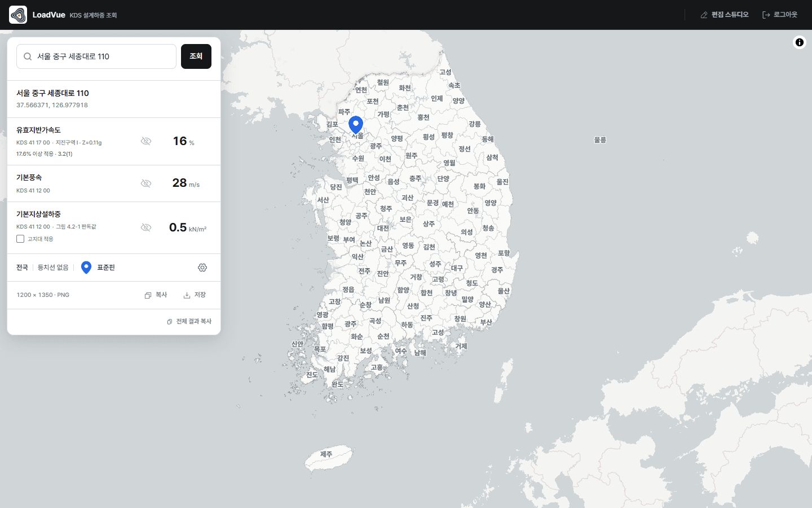Image resolution: width=812 pixels, height=508 pixels.
Task: Select the 등치선 없음 option
Action: pyautogui.click(x=53, y=268)
